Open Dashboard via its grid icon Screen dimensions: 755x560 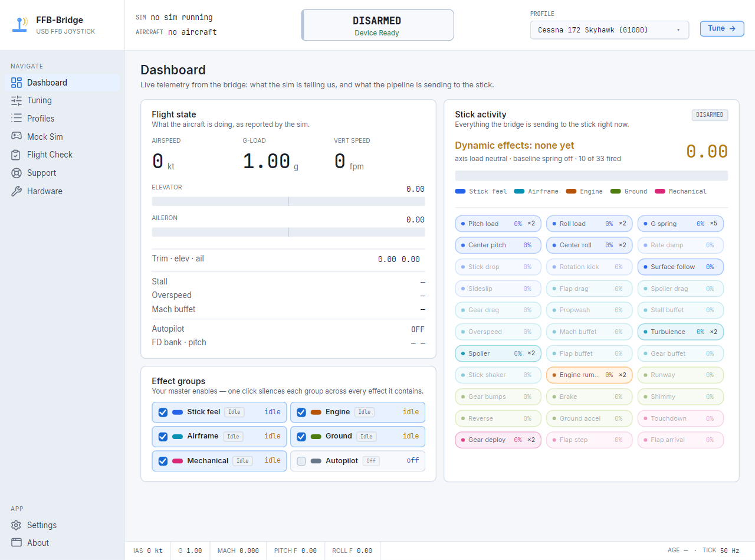click(x=17, y=83)
